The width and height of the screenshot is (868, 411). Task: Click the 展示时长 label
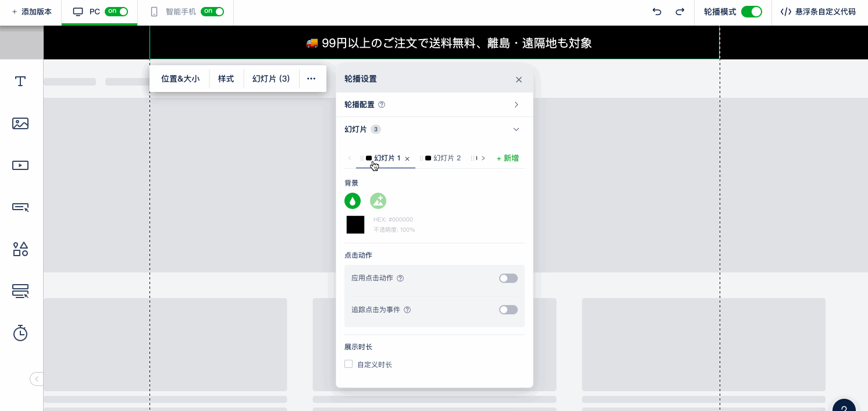(358, 347)
